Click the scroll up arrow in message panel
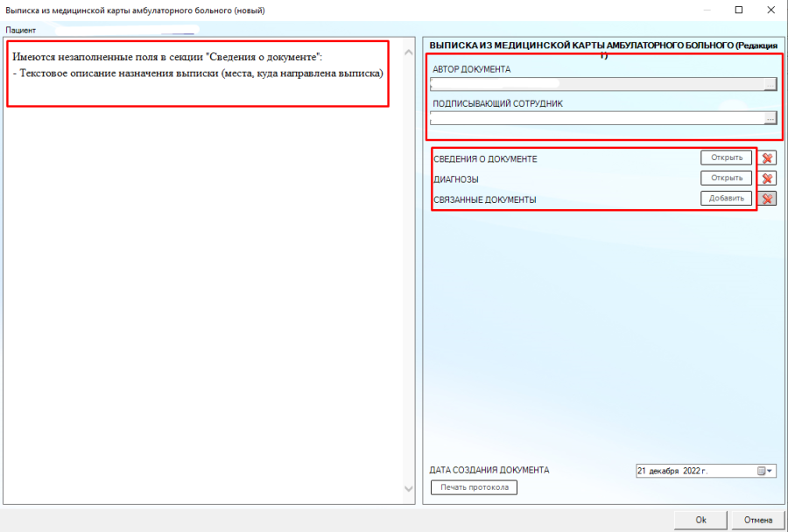The image size is (788, 532). click(x=409, y=52)
